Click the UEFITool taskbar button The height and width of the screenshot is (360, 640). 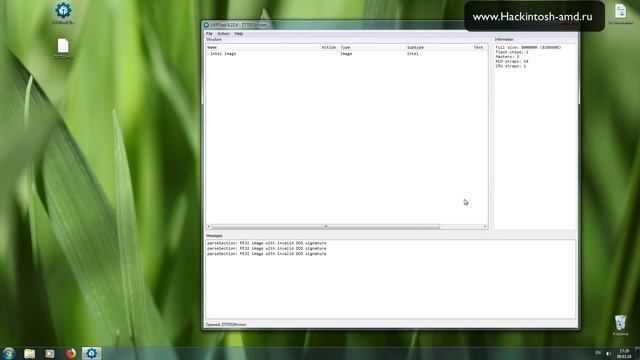point(91,353)
